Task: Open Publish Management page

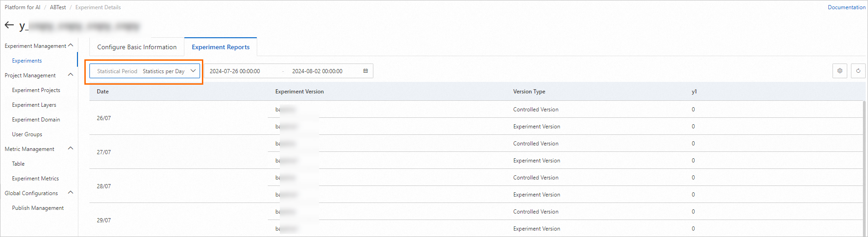Action: [38, 208]
